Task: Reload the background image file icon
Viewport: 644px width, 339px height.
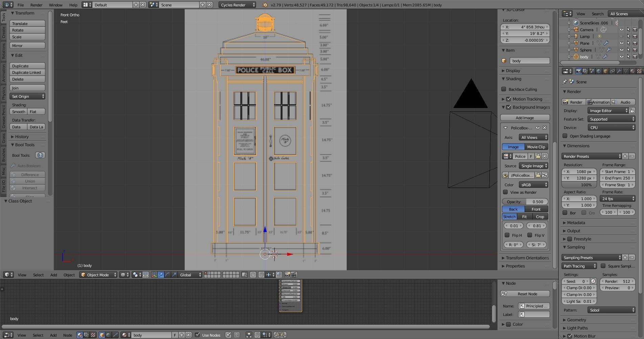Action: pyautogui.click(x=545, y=175)
